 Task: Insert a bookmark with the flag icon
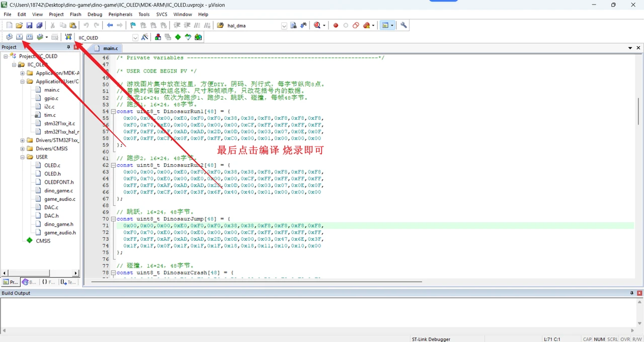pos(133,26)
